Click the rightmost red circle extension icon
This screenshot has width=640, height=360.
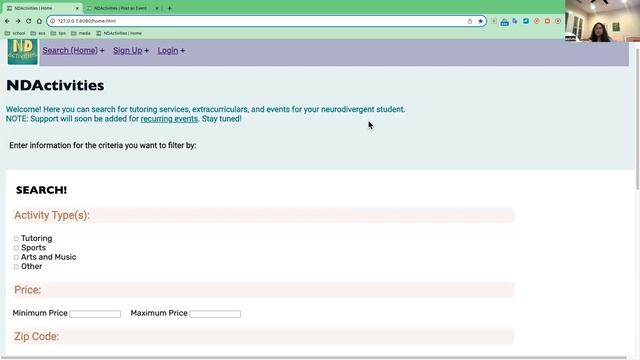pyautogui.click(x=558, y=21)
